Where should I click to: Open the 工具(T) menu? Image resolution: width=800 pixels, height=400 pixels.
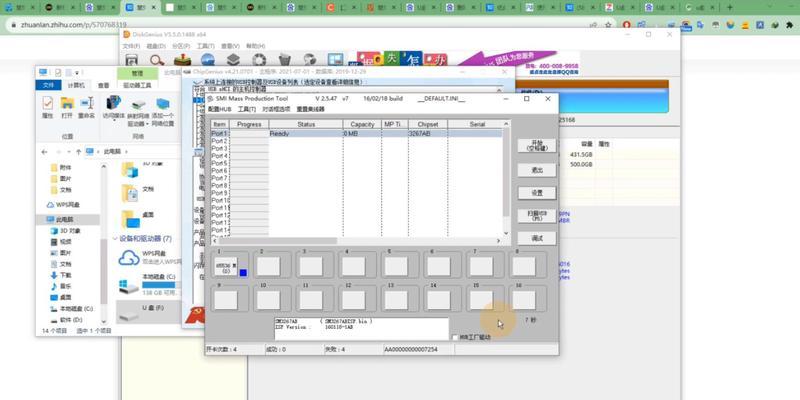(x=246, y=109)
